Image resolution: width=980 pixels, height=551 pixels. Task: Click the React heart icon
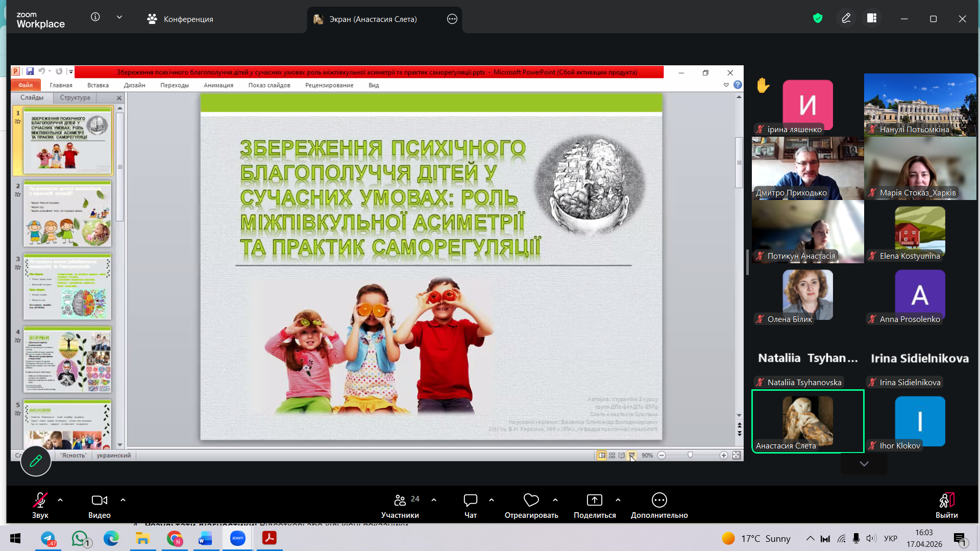coord(531,500)
